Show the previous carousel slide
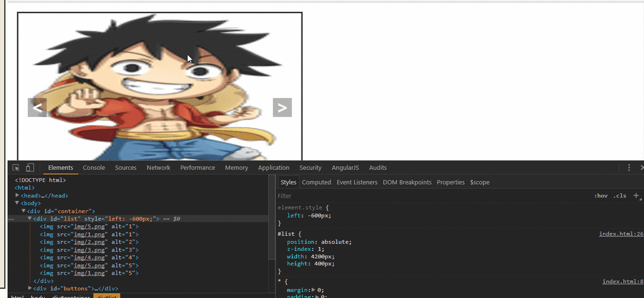This screenshot has width=644, height=298. pos(37,108)
